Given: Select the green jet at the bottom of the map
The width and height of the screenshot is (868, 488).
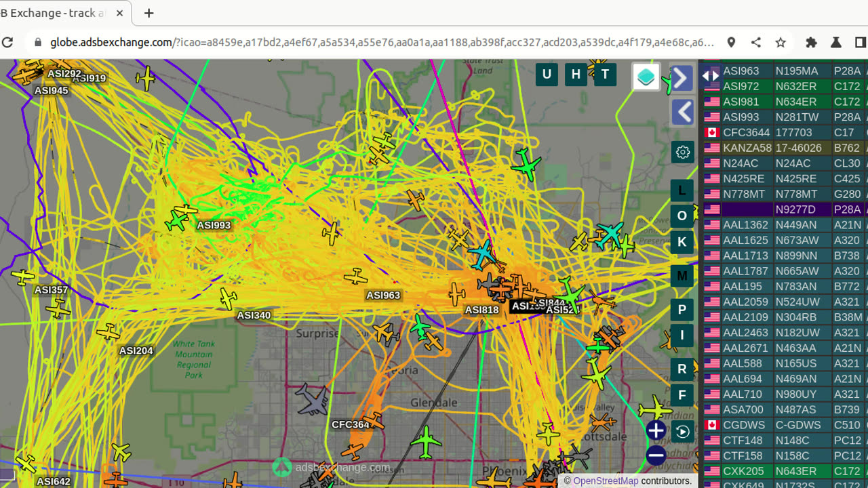Looking at the screenshot, I should point(426,441).
